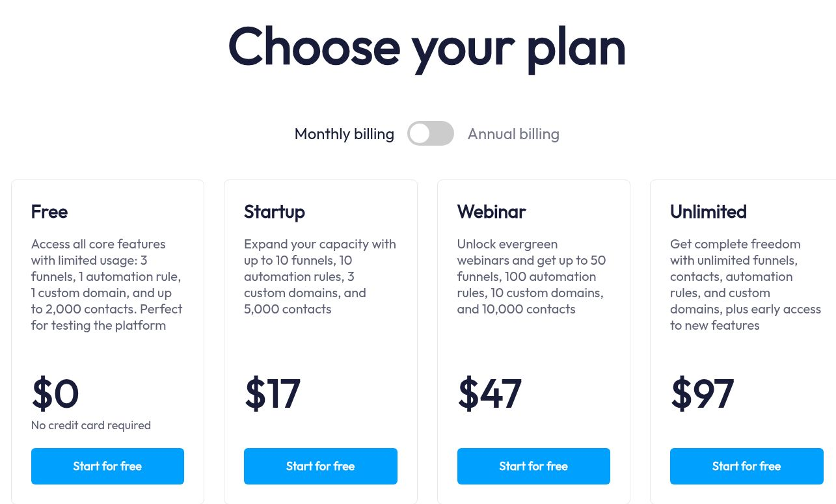Click the $97 Unlimited price
This screenshot has width=836, height=504.
(x=702, y=393)
